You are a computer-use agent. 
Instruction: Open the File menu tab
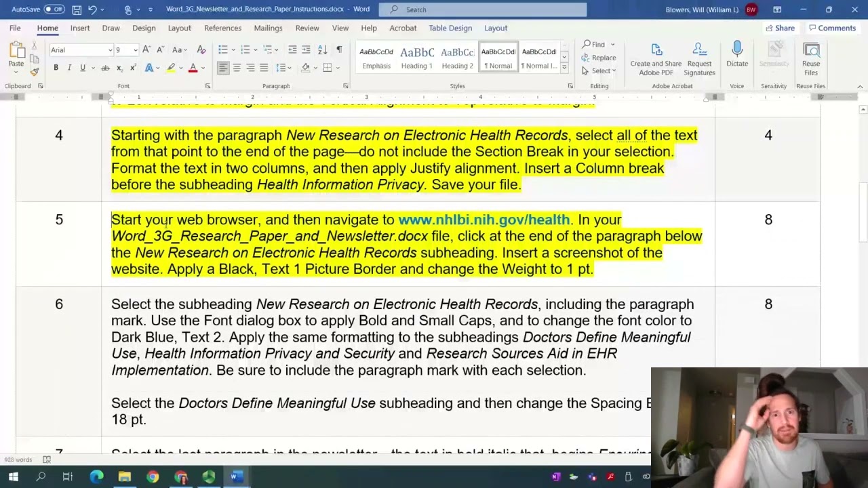(x=15, y=28)
